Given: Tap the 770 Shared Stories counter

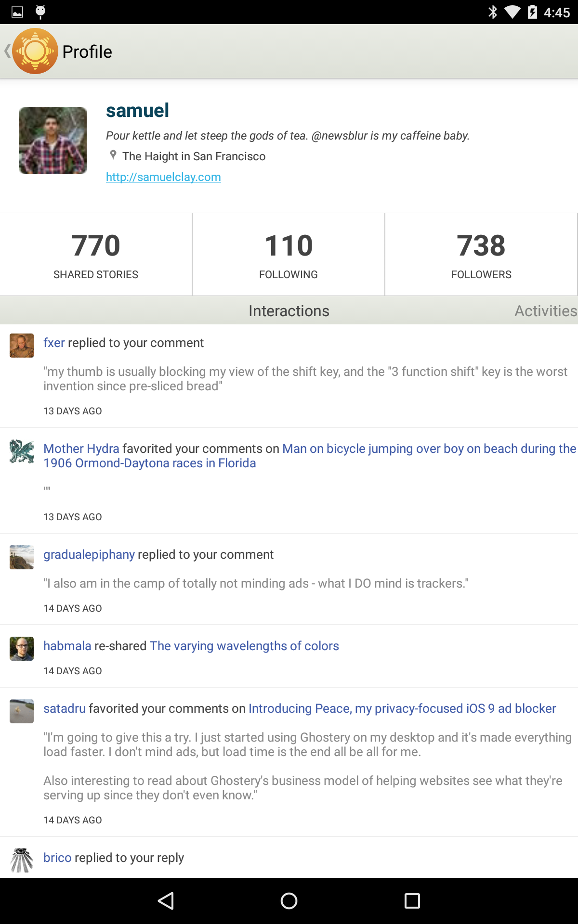Looking at the screenshot, I should tap(96, 255).
